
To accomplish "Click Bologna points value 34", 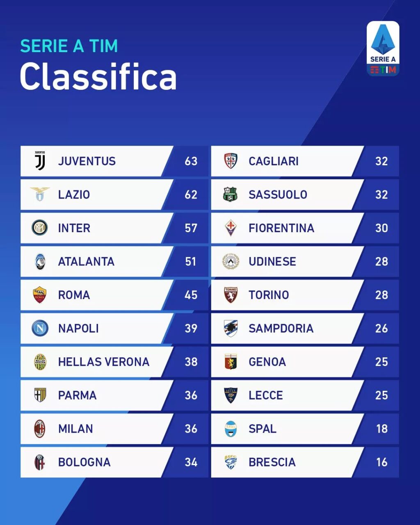I will click(x=191, y=462).
